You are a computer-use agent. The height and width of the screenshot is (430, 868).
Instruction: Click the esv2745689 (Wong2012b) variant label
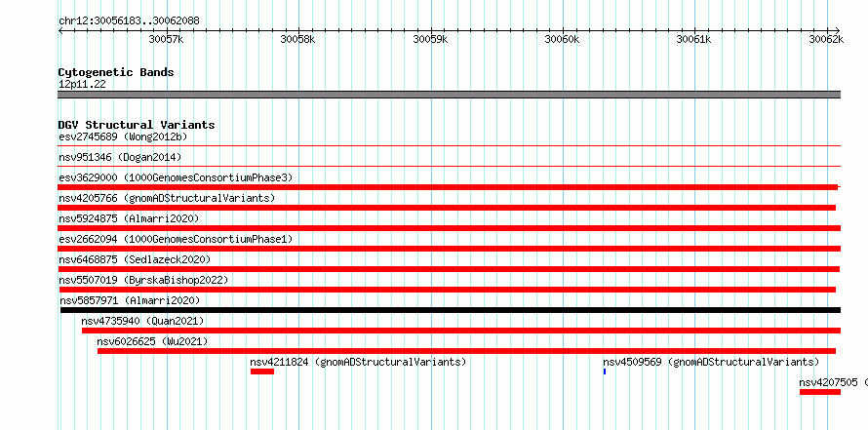[125, 137]
